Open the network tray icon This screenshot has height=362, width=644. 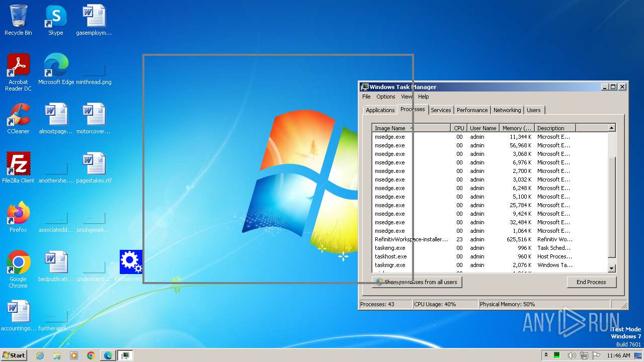click(x=584, y=355)
